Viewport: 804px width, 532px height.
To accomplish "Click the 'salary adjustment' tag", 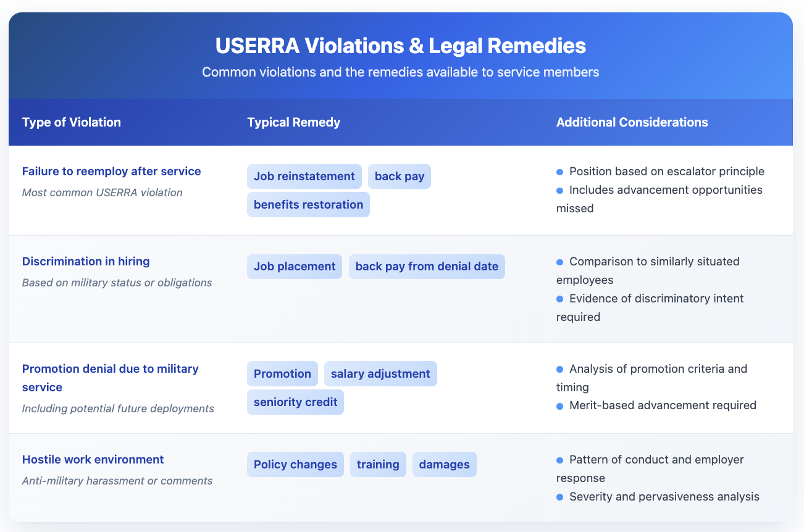I will coord(380,374).
